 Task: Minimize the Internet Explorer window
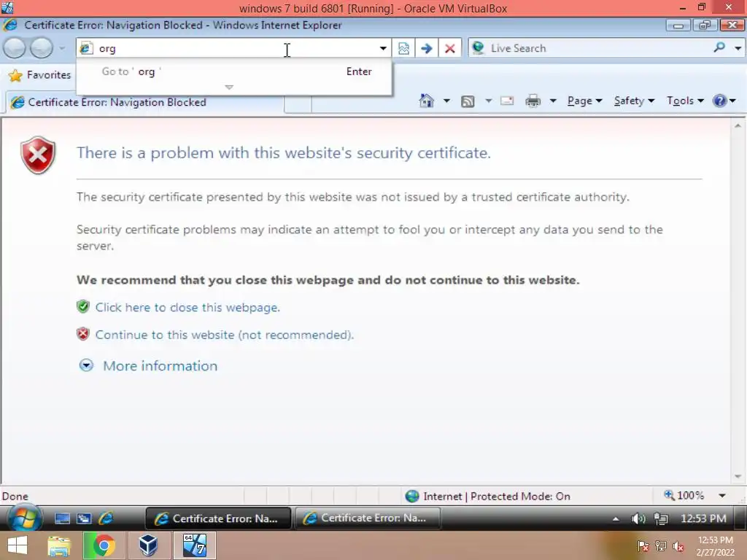[678, 26]
